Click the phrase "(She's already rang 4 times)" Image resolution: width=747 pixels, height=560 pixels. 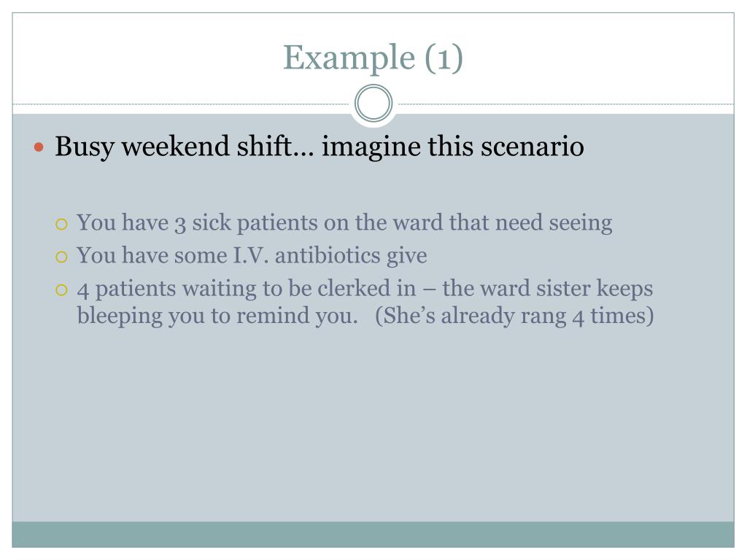(x=514, y=316)
